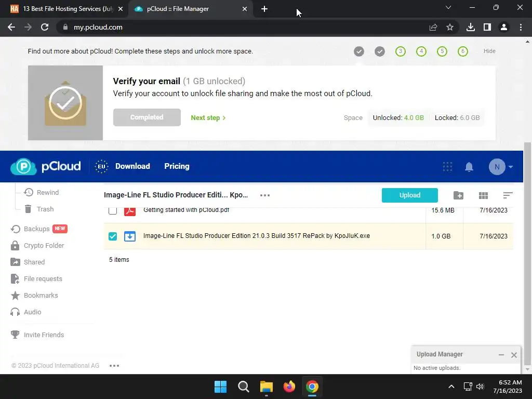Image resolution: width=532 pixels, height=399 pixels.
Task: Go to step 5 circle
Action: tap(442, 51)
